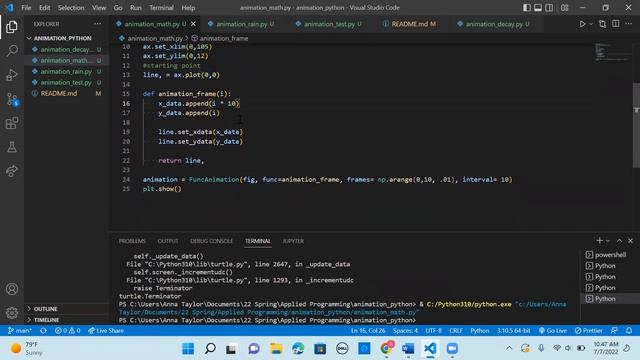Change line ending via CRLF item
The width and height of the screenshot is (640, 360).
click(456, 331)
